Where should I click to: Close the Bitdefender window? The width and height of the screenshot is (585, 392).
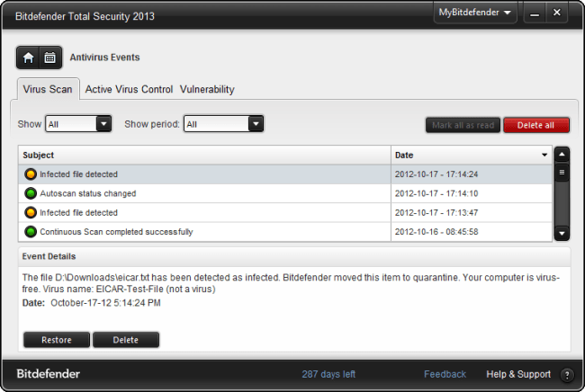tap(556, 13)
